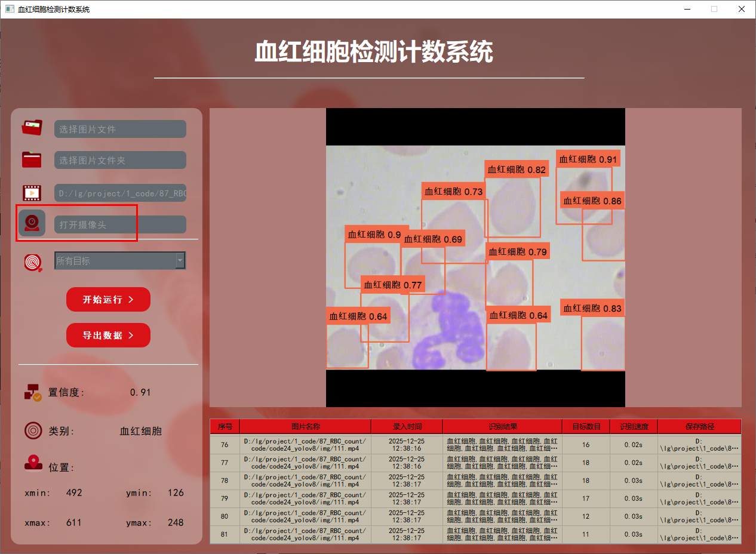Click image name cell in row 79
Image resolution: width=756 pixels, height=554 pixels.
[306, 498]
